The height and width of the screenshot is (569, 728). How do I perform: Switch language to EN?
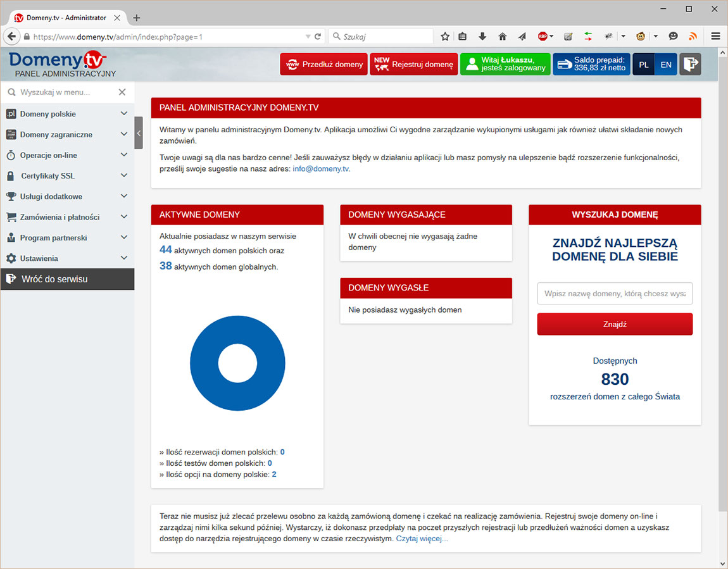[x=666, y=65]
